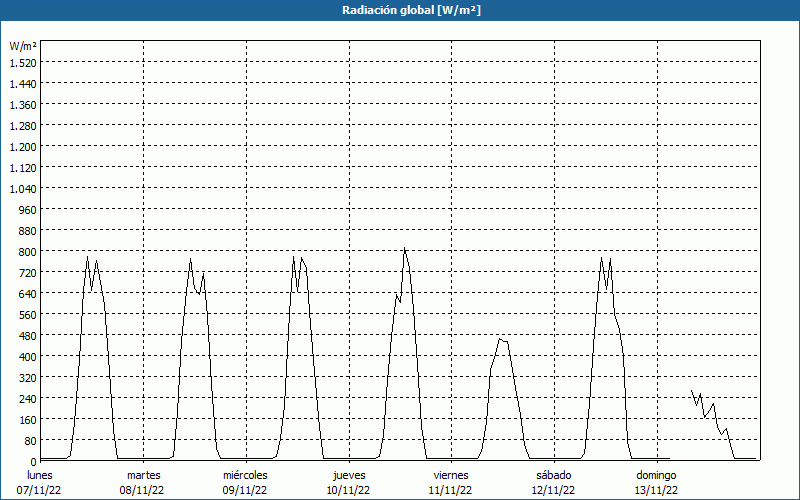Click the 800 y-axis value
The image size is (800, 500).
pos(28,252)
